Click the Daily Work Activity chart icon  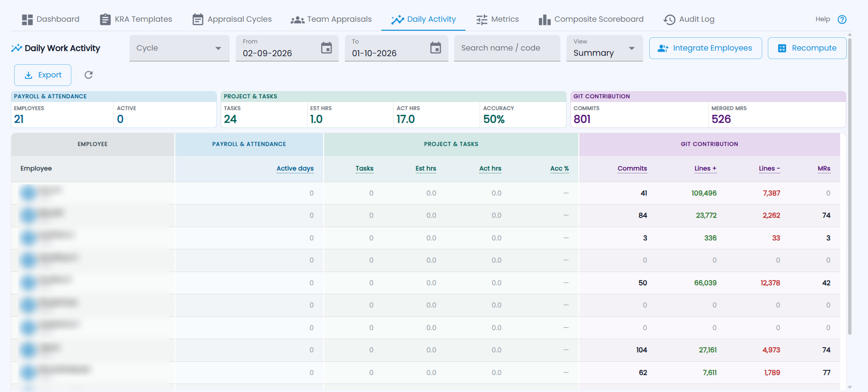tap(17, 48)
